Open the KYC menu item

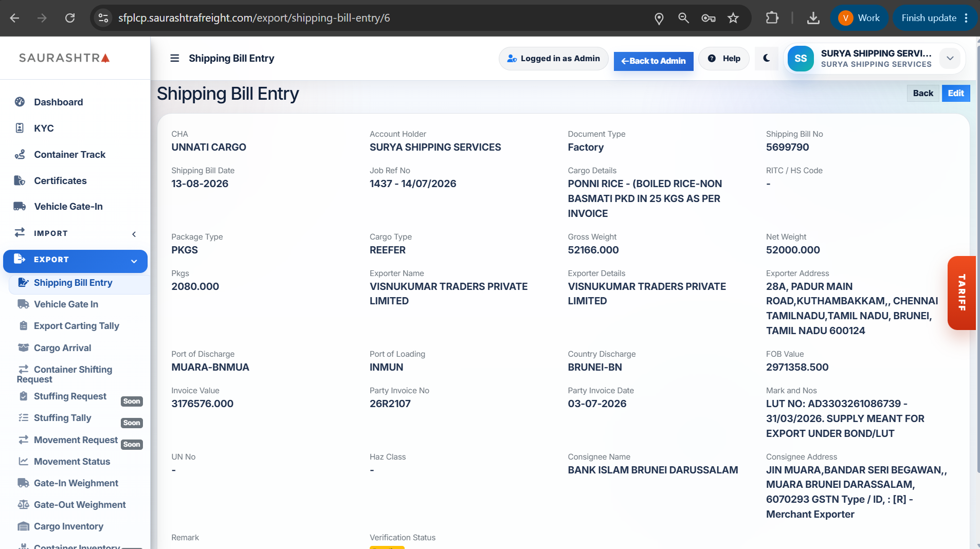pos(44,128)
